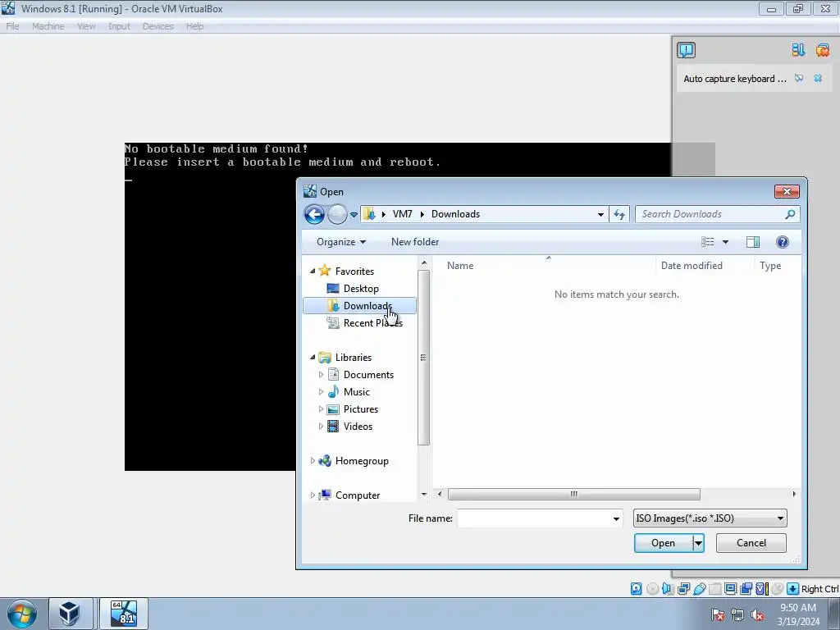Open the notification center speech bubble icon
The image size is (840, 630).
[x=687, y=50]
